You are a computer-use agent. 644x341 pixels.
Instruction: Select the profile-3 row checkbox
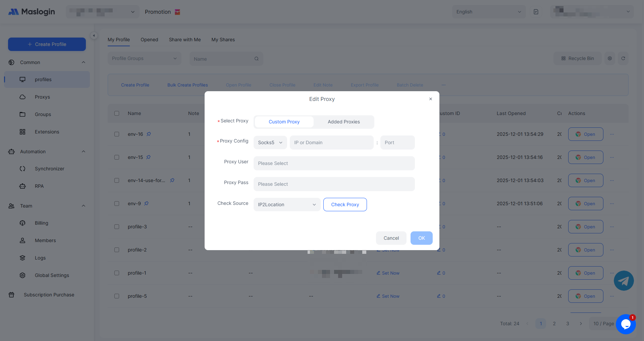tap(117, 227)
